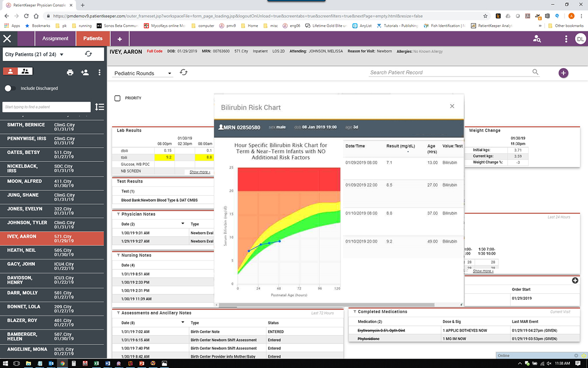
Task: Select patient JOHNSON, TYLER
Action: 53,225
